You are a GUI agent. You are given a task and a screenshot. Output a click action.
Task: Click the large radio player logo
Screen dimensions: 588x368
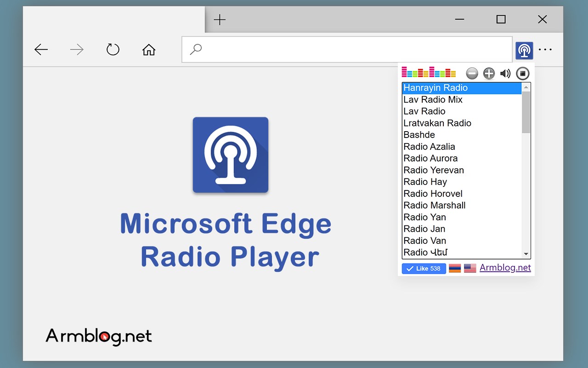tap(231, 155)
